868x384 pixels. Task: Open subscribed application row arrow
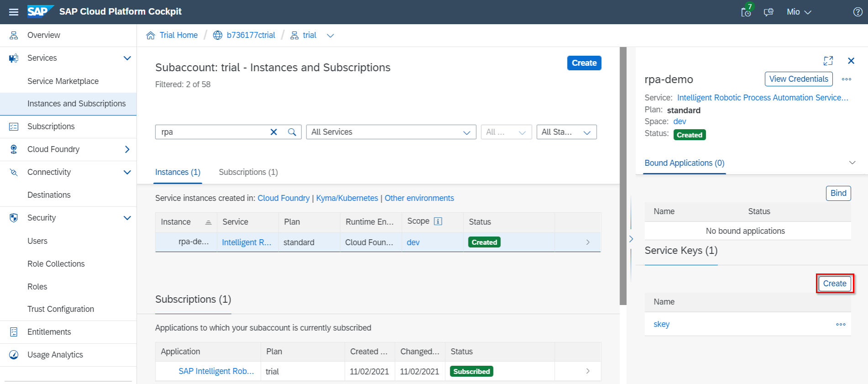click(x=588, y=371)
